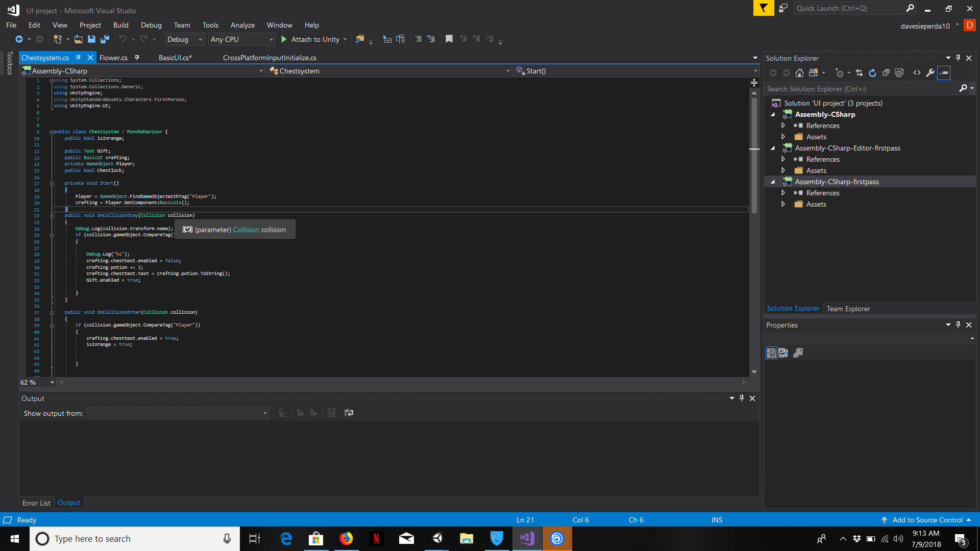Switch to the BasicUI.cs tab

[175, 58]
